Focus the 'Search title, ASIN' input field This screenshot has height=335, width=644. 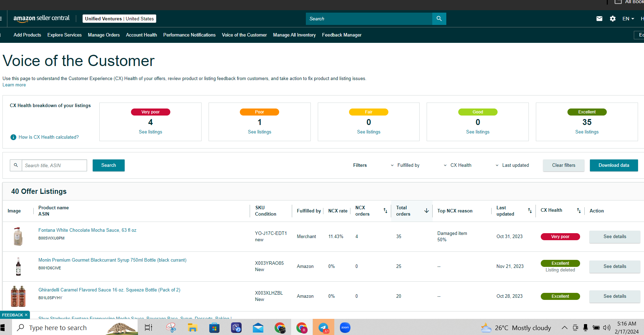(54, 165)
